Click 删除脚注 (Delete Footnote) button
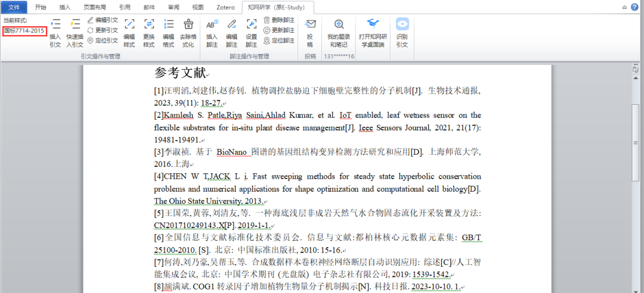Image resolution: width=644 pixels, height=293 pixels. pyautogui.click(x=279, y=20)
